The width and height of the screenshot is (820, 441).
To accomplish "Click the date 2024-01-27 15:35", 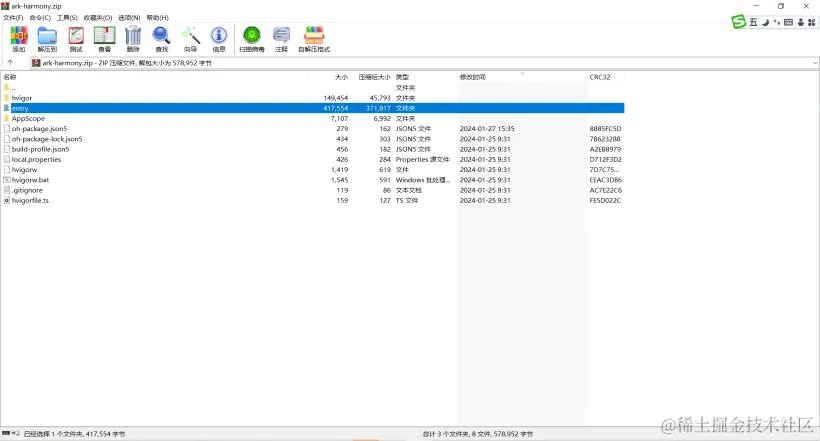I will [x=487, y=129].
